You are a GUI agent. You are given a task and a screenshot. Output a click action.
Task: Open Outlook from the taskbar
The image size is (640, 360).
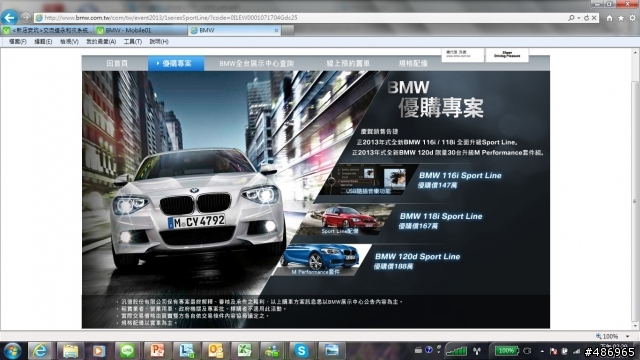click(216, 351)
